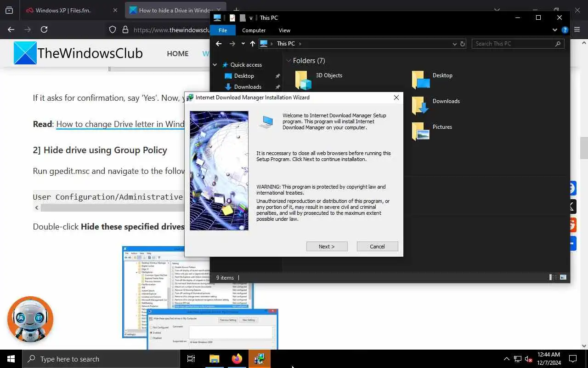Reload the page in Firefox

[x=44, y=29]
